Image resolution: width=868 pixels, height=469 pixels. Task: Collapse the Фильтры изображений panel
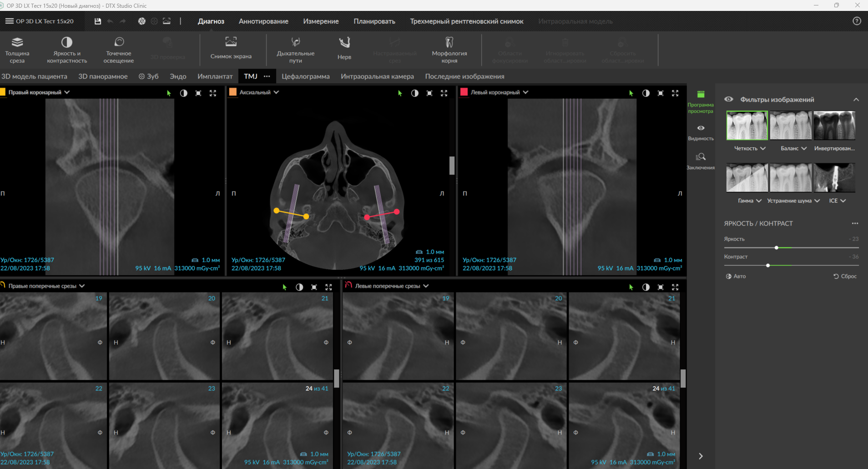pos(856,100)
